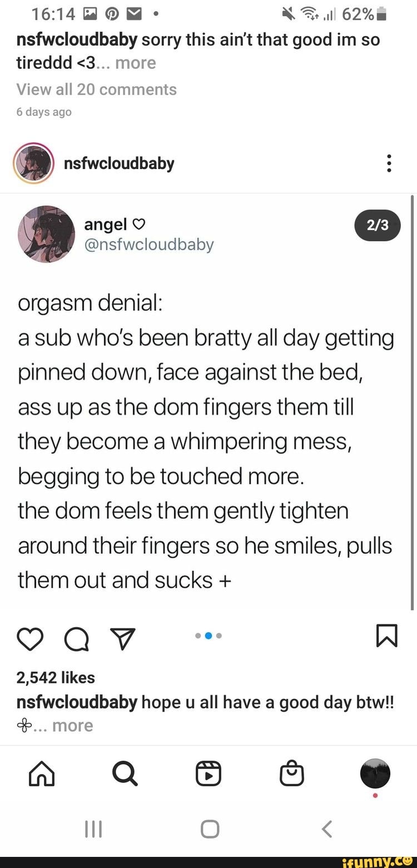Open the Reels tab

point(209,773)
